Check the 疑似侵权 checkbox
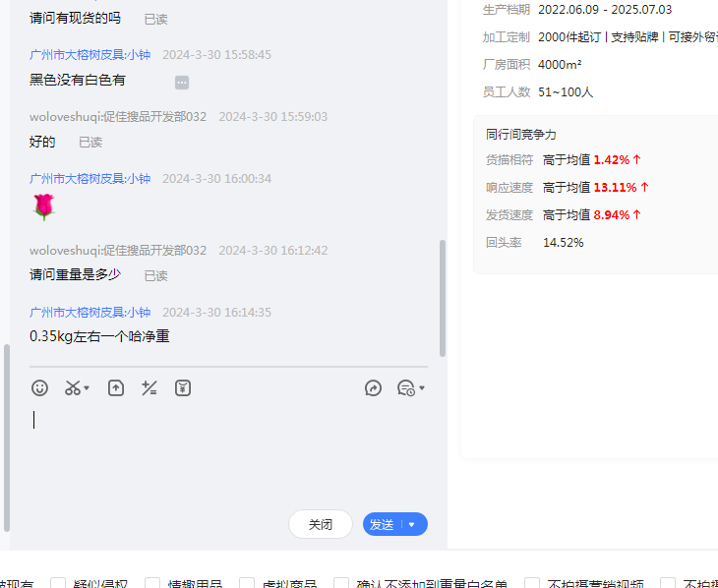Screen dimensions: 718x588 58,584
